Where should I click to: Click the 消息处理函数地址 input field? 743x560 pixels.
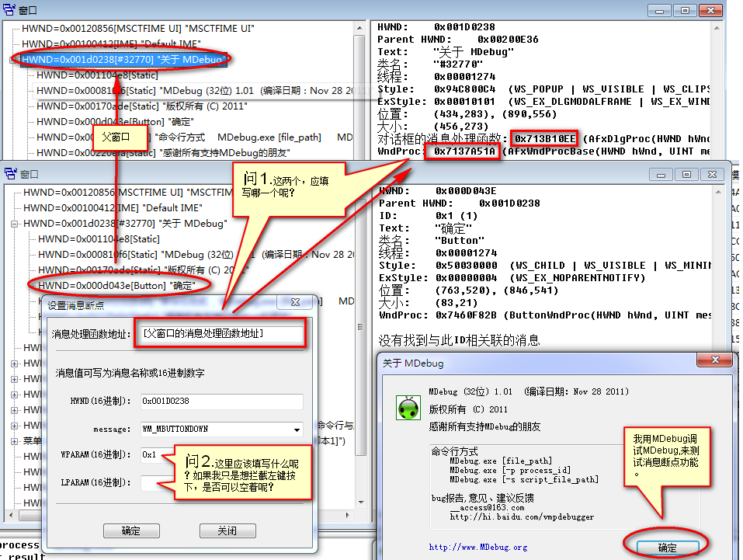[x=221, y=334]
